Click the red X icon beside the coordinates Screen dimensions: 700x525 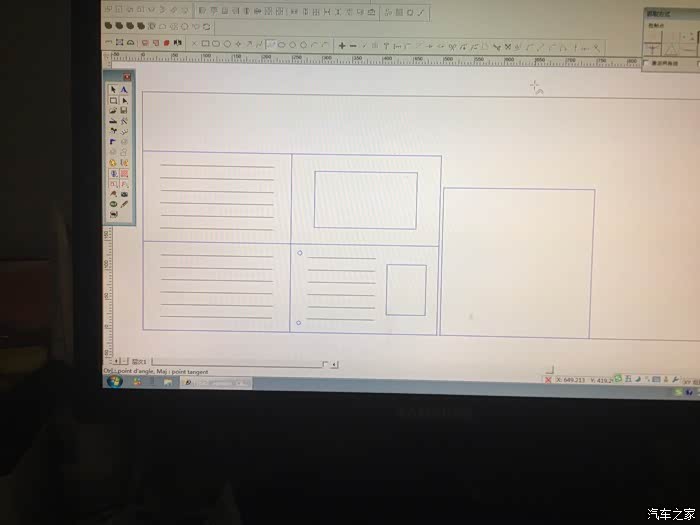[x=548, y=380]
